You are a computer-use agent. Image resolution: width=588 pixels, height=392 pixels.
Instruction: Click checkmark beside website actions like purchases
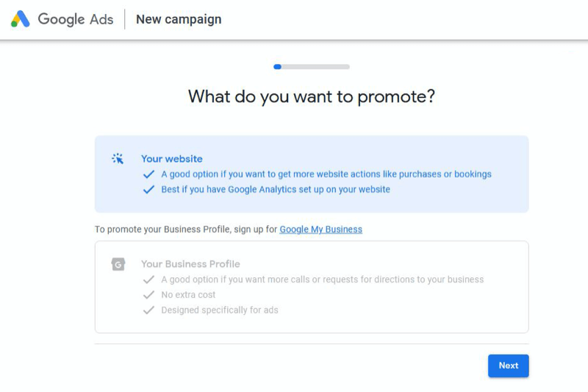(x=149, y=174)
